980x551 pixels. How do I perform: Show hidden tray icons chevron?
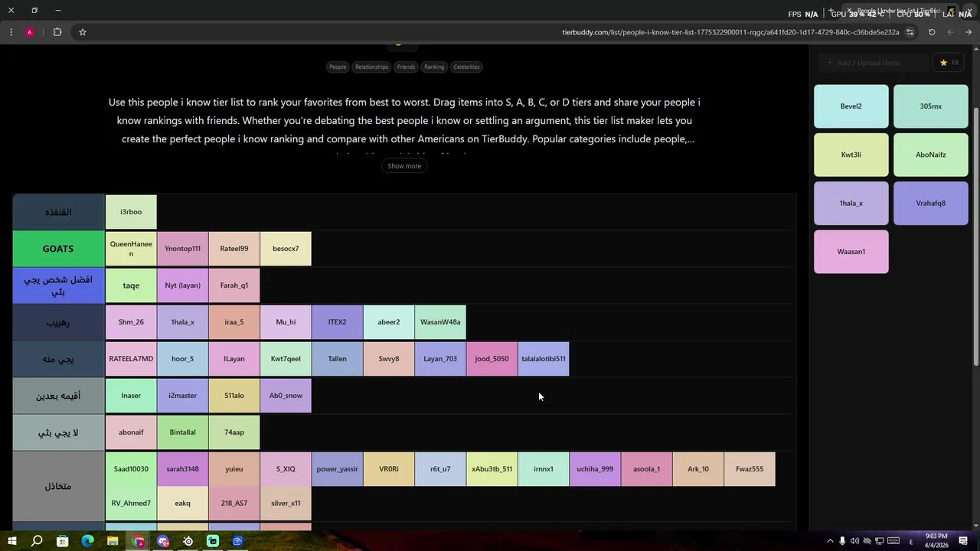(x=830, y=541)
